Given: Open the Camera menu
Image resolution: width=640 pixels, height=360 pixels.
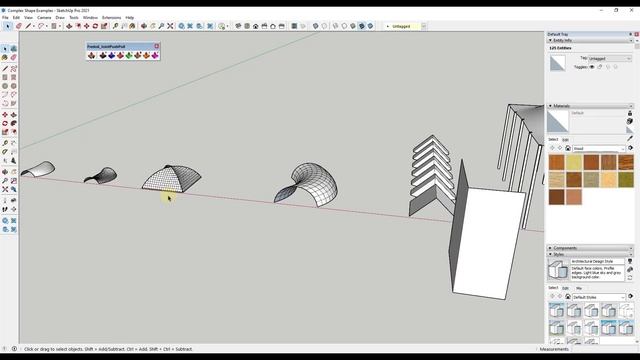Looking at the screenshot, I should point(44,18).
